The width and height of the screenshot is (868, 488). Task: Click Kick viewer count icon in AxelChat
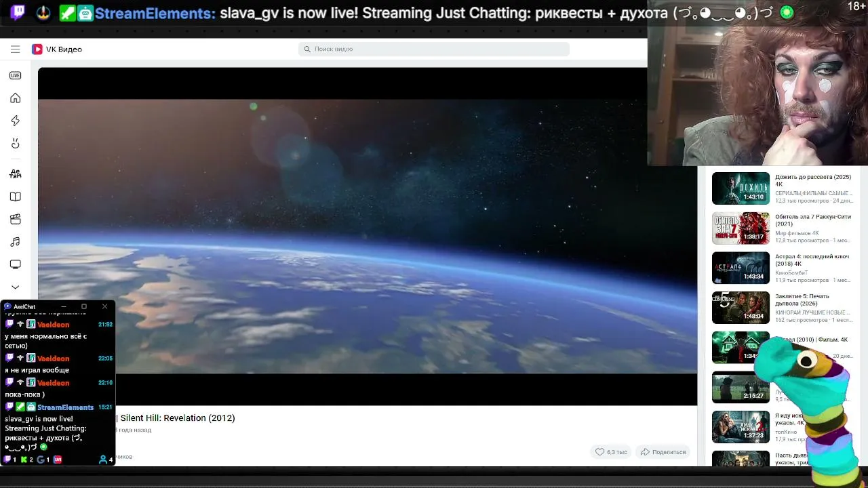pos(24,460)
